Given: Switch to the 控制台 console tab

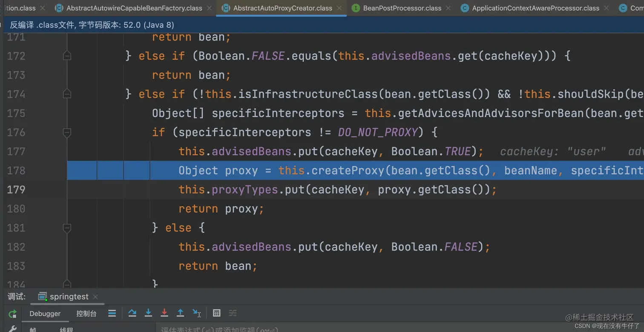Looking at the screenshot, I should coord(86,314).
